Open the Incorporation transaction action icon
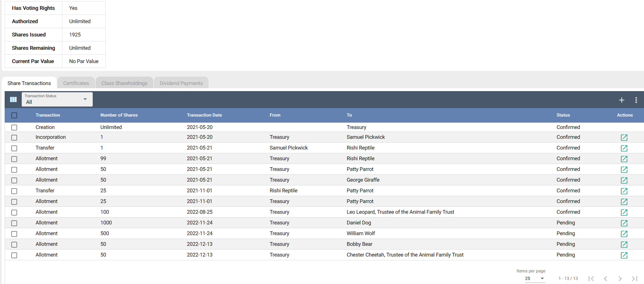Image resolution: width=644 pixels, height=284 pixels. 624,138
